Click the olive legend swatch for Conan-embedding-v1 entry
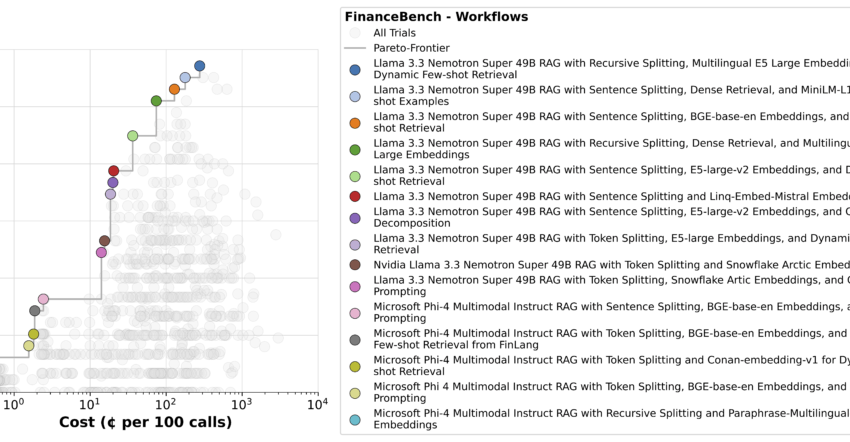The height and width of the screenshot is (442, 850). pos(355,366)
